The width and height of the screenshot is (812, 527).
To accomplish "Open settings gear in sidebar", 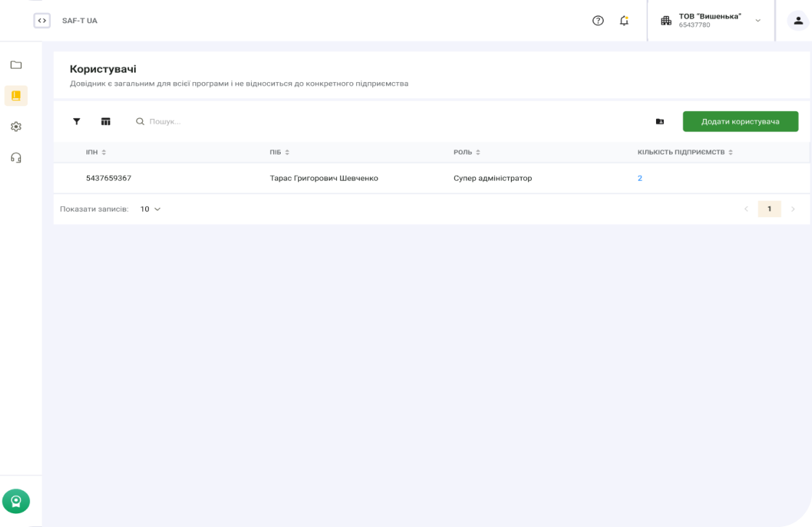I will pyautogui.click(x=16, y=126).
